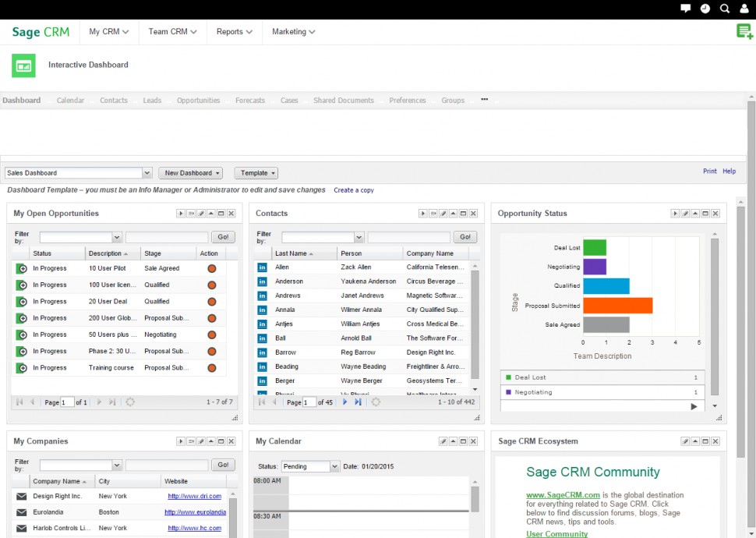Open the green new-item icon top right

pos(744,31)
